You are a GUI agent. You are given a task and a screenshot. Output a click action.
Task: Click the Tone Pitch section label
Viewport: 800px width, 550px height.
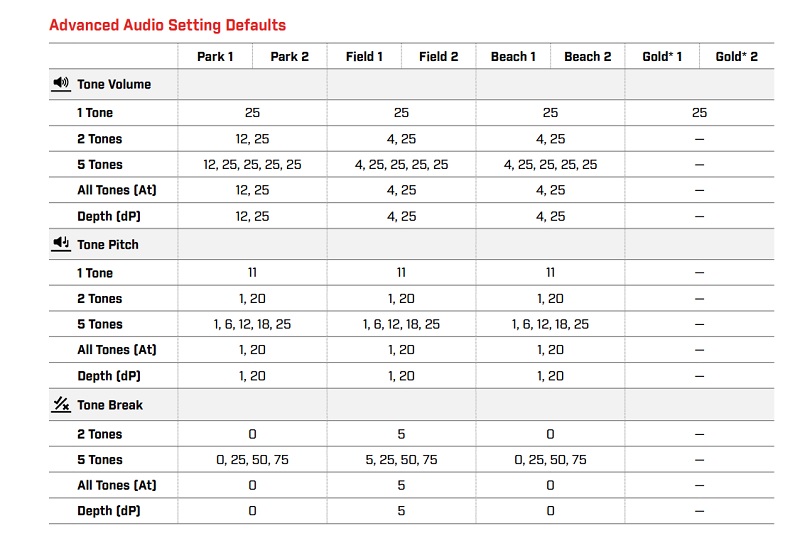pos(108,245)
